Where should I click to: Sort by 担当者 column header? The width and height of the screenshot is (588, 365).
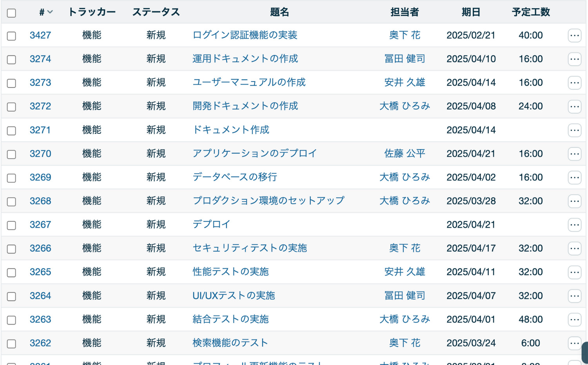[405, 12]
